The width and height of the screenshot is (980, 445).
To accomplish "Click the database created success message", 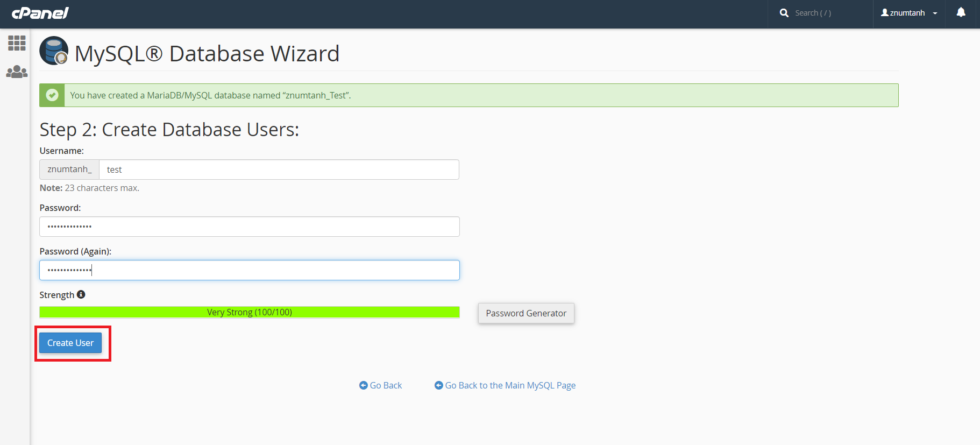I will pos(210,95).
